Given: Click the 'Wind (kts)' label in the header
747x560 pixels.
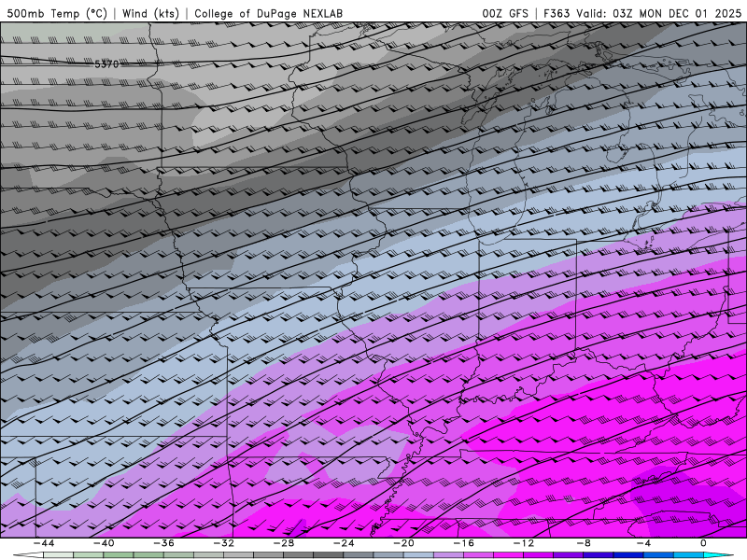Looking at the screenshot, I should tap(150, 14).
